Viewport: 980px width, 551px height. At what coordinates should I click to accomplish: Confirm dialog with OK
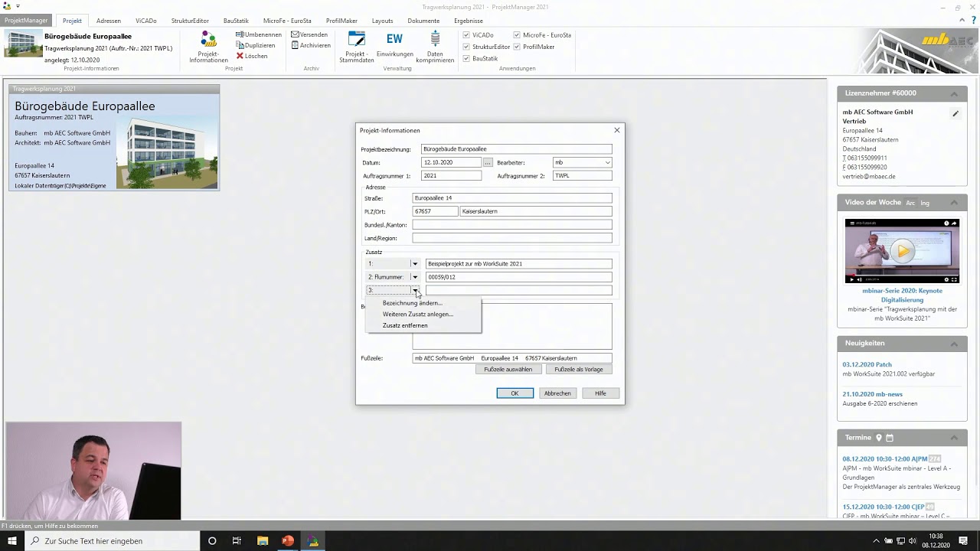(514, 393)
